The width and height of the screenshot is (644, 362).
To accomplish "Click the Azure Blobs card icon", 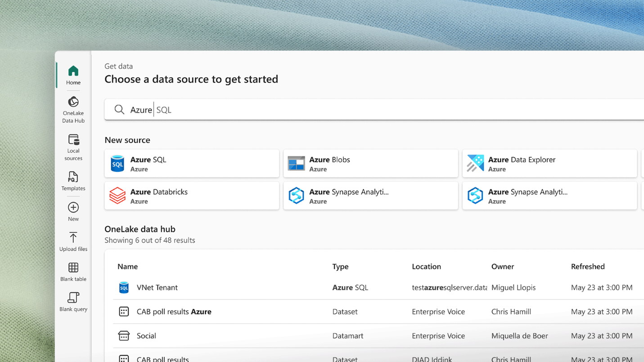I will click(296, 163).
